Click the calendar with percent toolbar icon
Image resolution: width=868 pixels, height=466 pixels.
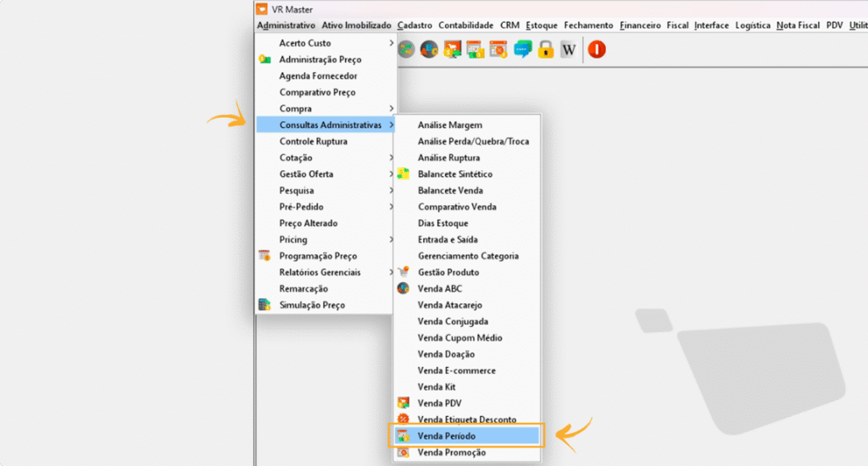tap(498, 50)
